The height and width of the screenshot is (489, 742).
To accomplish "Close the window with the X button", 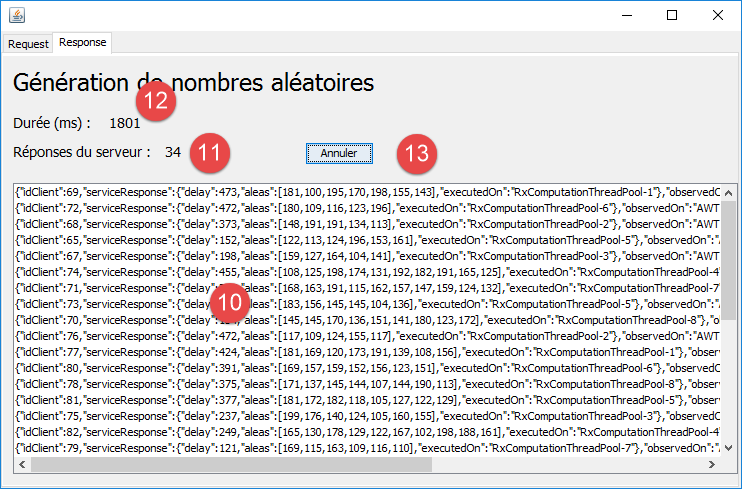I will (x=718, y=15).
